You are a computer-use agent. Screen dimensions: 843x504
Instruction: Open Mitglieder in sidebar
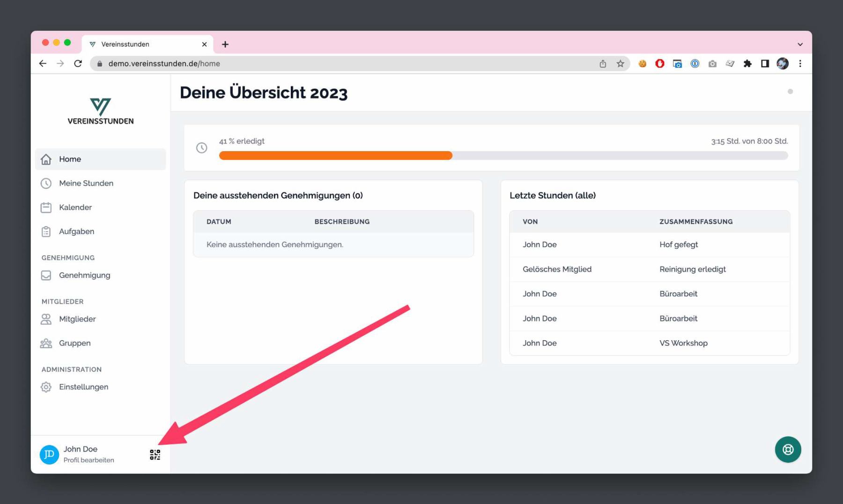tap(101, 319)
